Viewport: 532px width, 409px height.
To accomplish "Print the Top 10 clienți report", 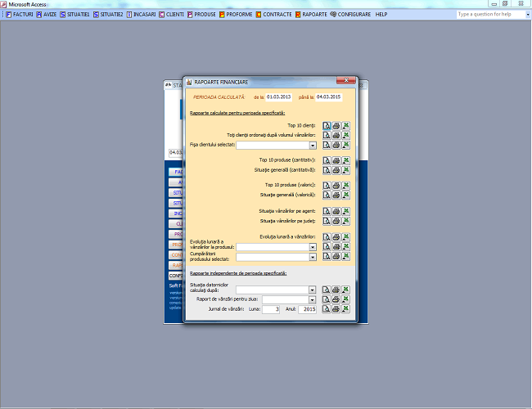I will [336, 126].
